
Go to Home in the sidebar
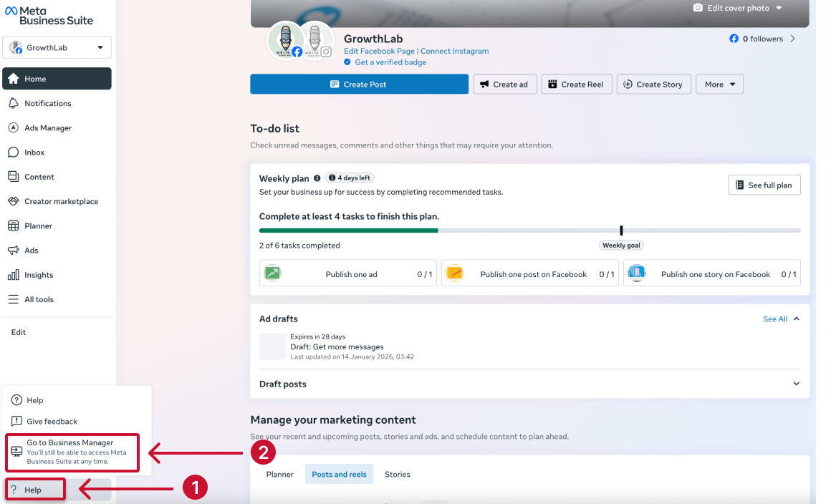57,79
